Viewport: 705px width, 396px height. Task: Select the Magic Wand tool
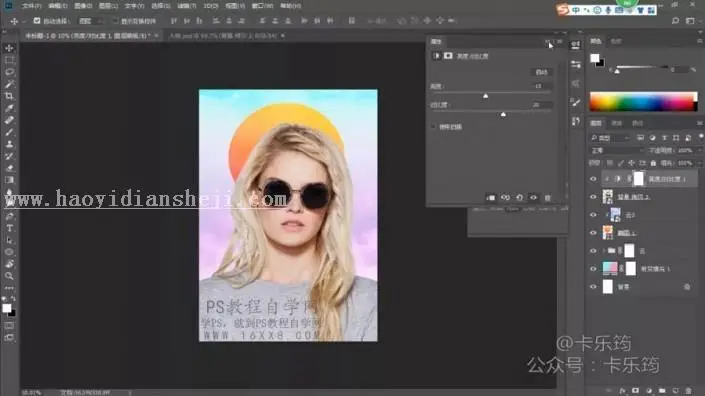coord(9,84)
